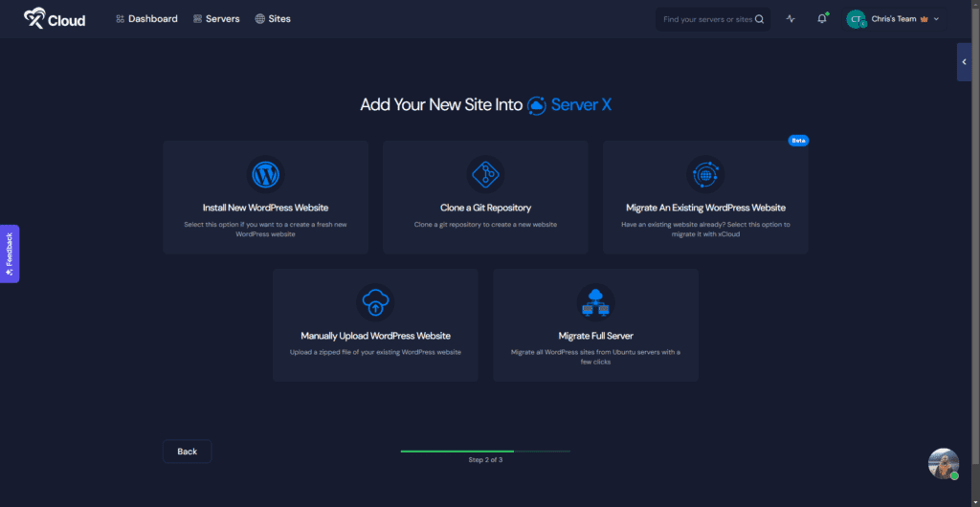Click the search magnifier icon

pyautogui.click(x=760, y=19)
